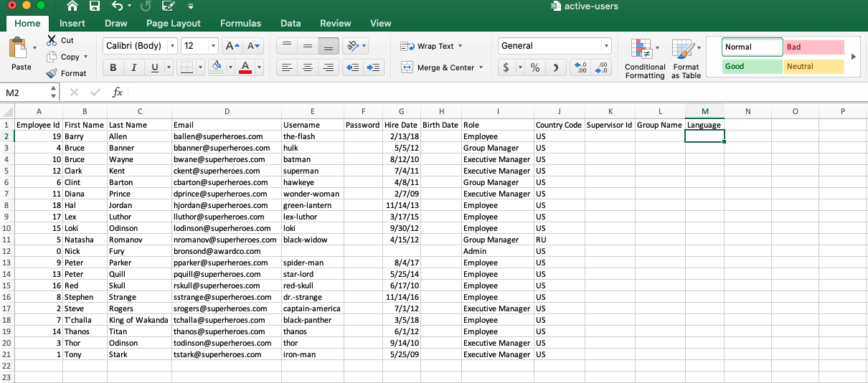This screenshot has width=868, height=383.
Task: Apply percent style to cell
Action: (x=535, y=67)
